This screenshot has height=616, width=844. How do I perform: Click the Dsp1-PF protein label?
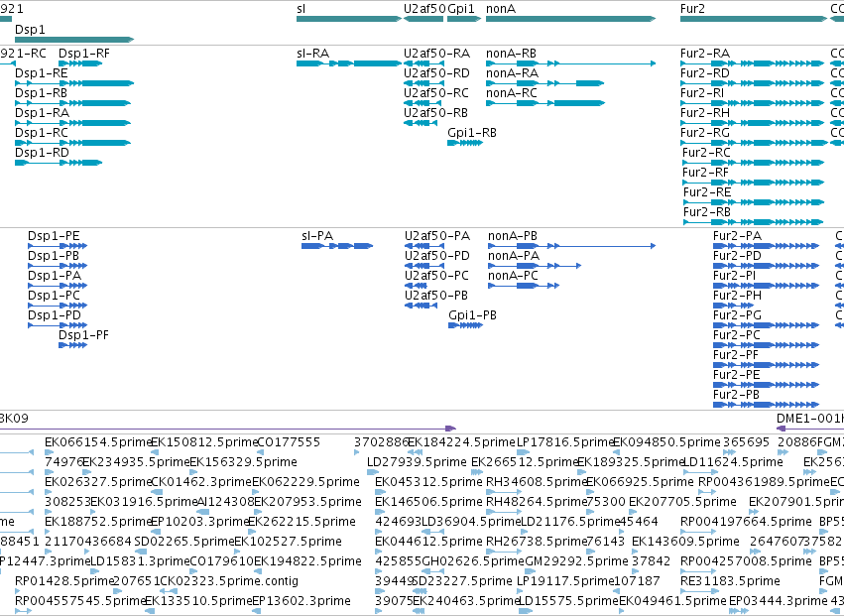click(83, 336)
